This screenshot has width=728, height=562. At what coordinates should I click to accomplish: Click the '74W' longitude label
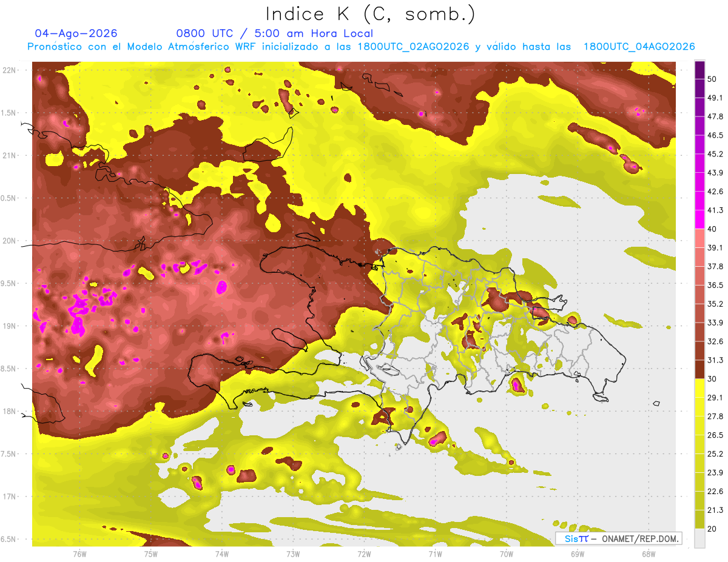[x=222, y=554]
